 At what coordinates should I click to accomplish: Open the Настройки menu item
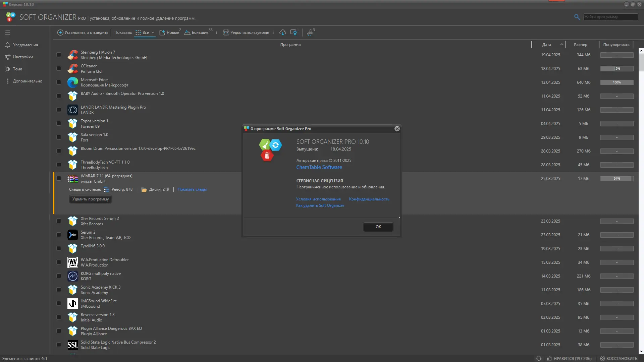(23, 57)
